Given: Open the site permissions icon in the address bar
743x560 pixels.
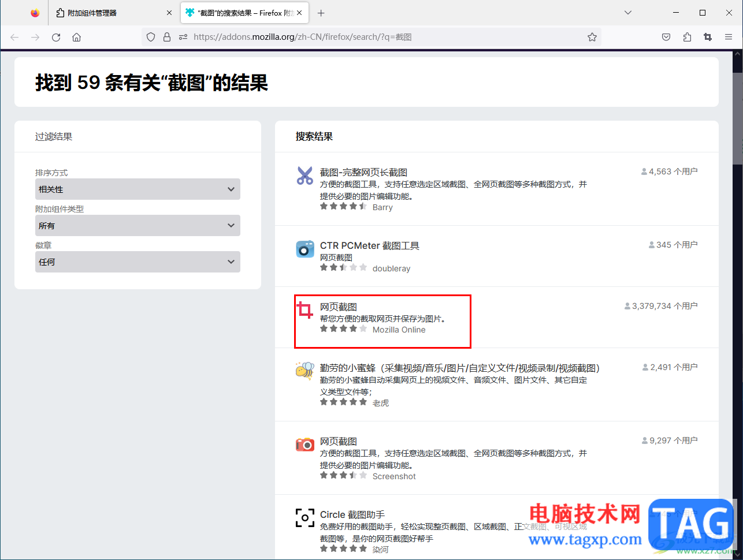Looking at the screenshot, I should tap(183, 37).
